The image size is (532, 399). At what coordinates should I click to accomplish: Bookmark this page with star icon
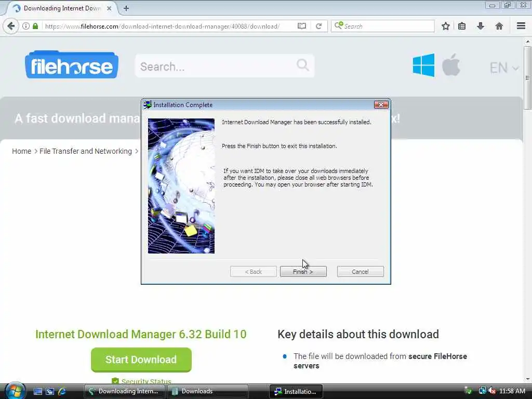click(x=445, y=26)
